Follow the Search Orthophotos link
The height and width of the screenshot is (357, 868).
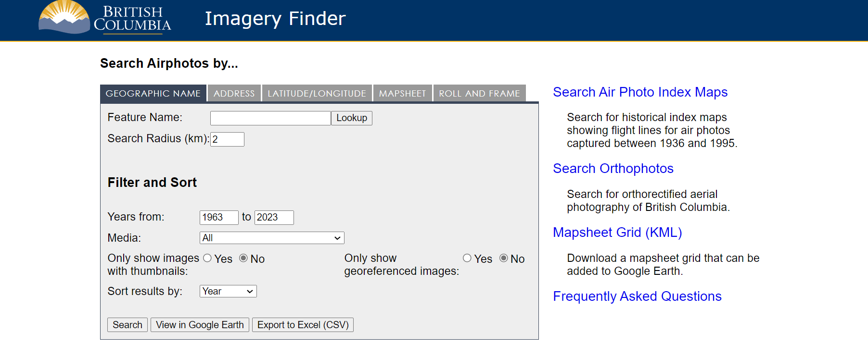(613, 169)
